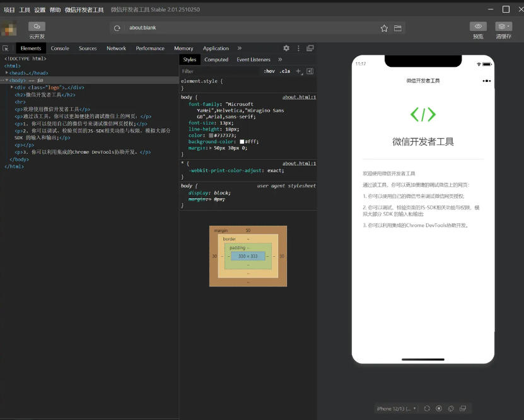Focus the styles Filter field
This screenshot has width=524, height=420.
point(221,71)
